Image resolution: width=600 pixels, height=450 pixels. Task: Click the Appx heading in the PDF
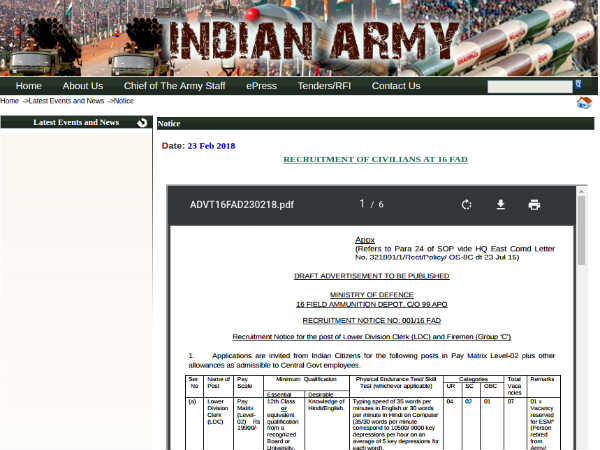(365, 240)
